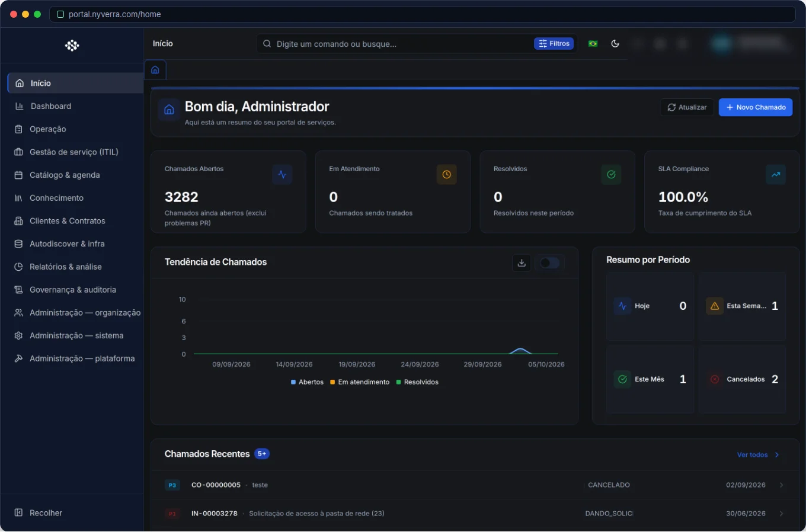The image size is (806, 532).
Task: Toggle the dark mode moon icon
Action: (x=615, y=44)
